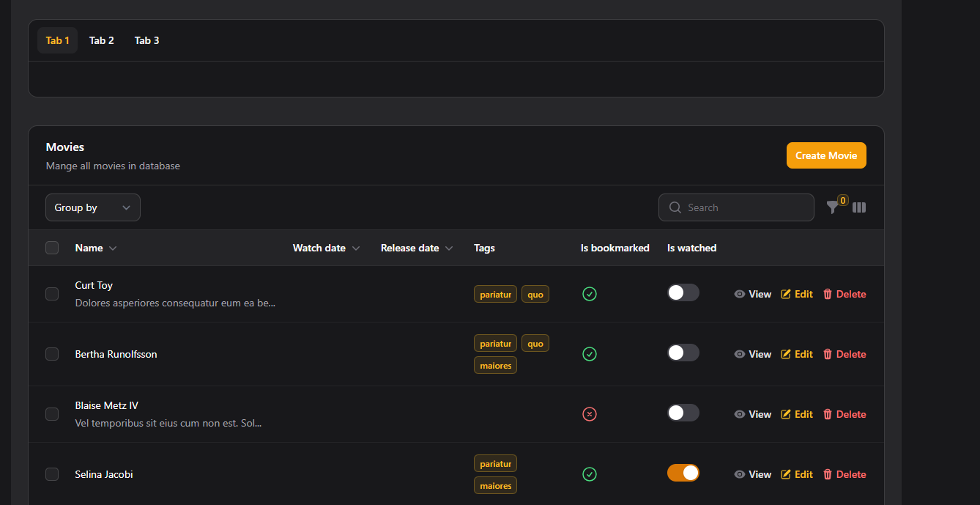Open the Group by dropdown
Screen dimensions: 980x505
click(x=93, y=207)
